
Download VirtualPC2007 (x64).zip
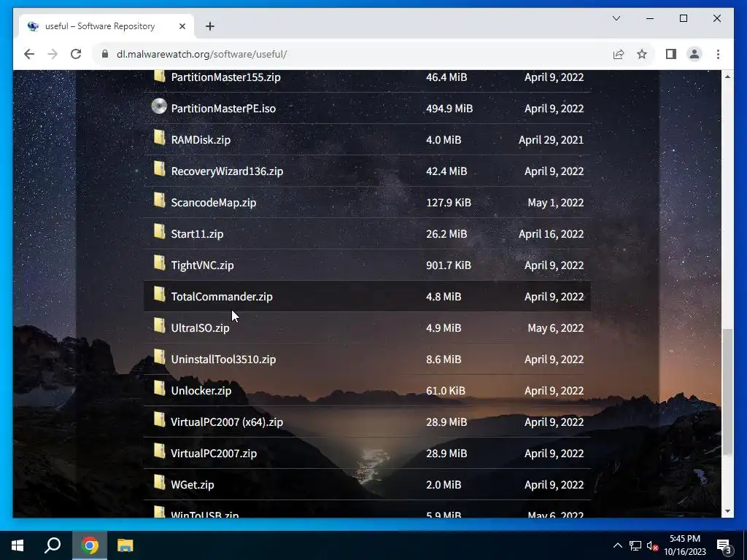[227, 422]
